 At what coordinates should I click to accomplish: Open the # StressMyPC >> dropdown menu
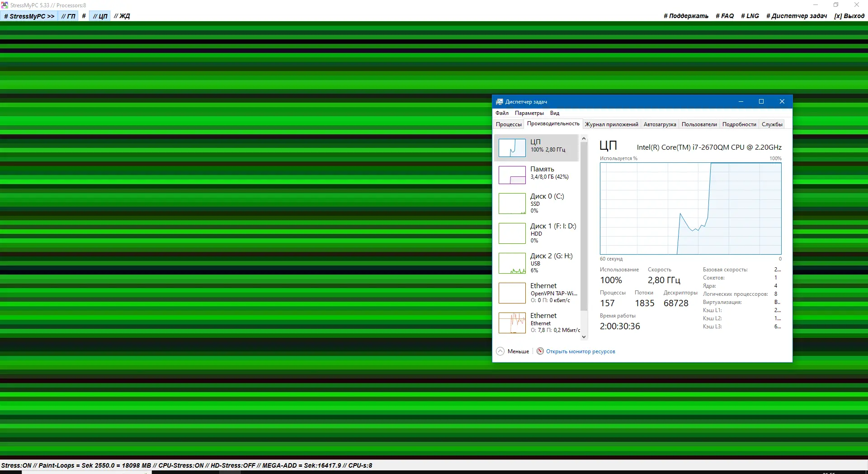click(x=29, y=16)
